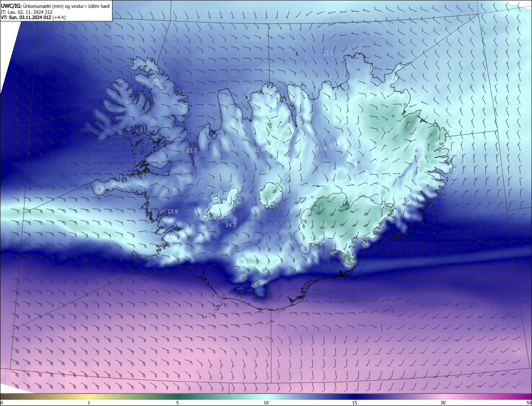Screen dimensions: 532x406
Task: Click the 1 tick on the color scale
Action: [89, 403]
